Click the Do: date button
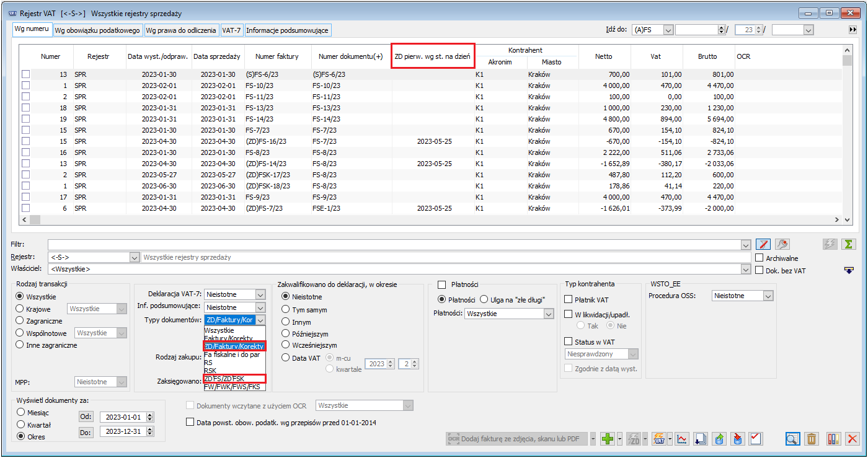This screenshot has height=458, width=868. [86, 432]
